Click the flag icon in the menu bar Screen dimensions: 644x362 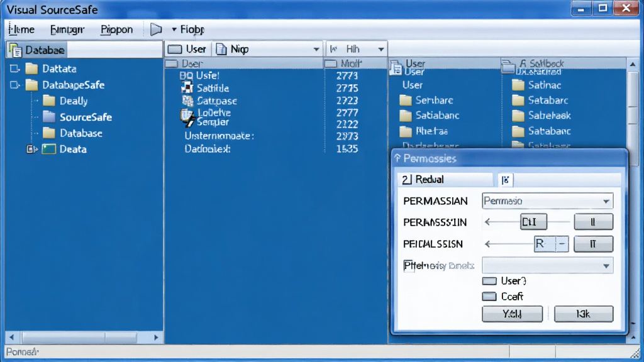156,30
